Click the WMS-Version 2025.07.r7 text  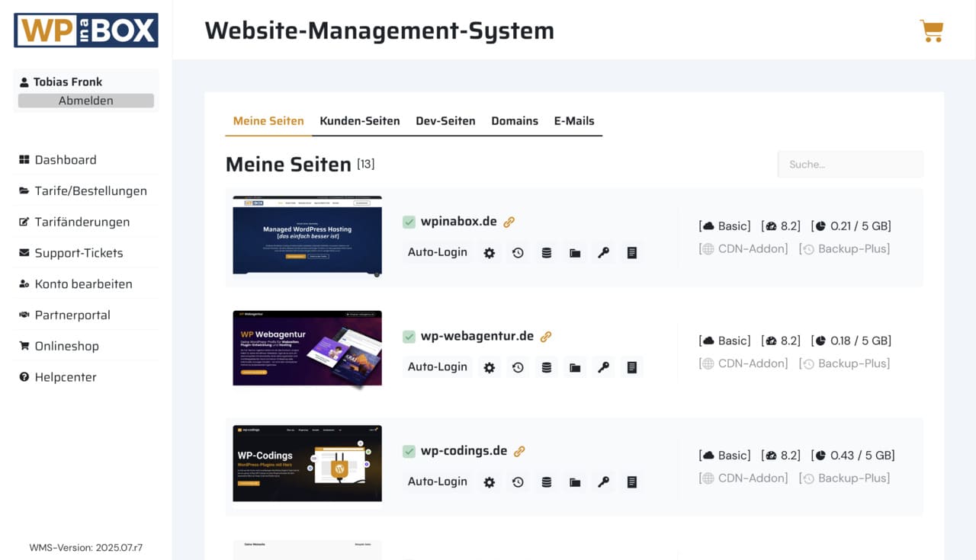point(86,547)
